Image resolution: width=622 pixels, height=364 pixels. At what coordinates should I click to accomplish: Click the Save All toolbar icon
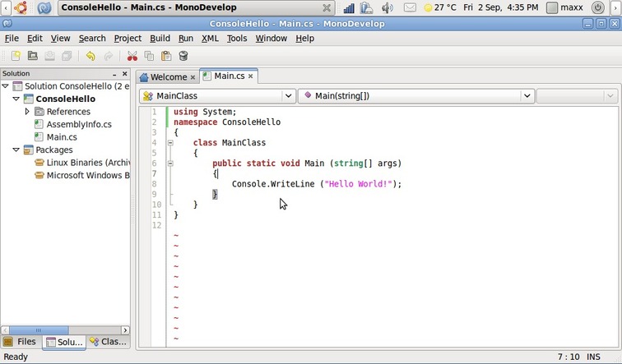[67, 56]
